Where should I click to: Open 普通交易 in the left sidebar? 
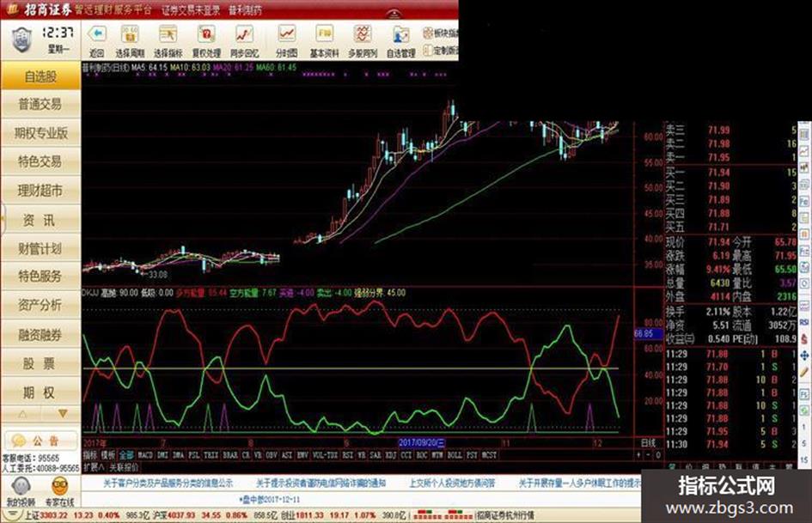(40, 104)
